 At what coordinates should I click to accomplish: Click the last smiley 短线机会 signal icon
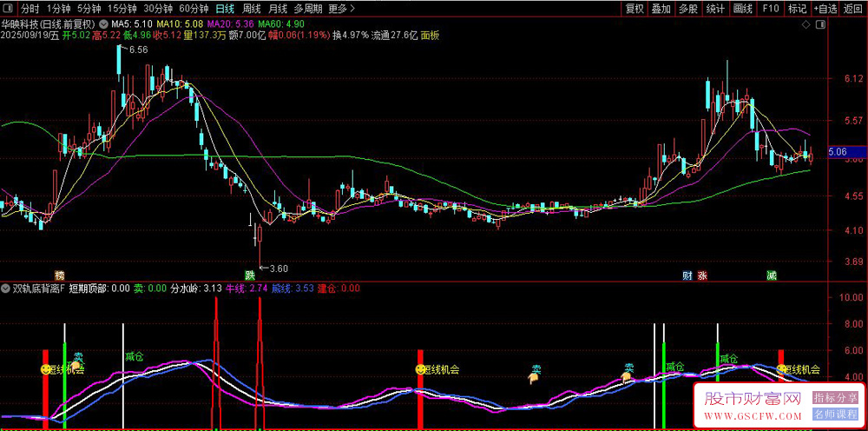coord(781,369)
